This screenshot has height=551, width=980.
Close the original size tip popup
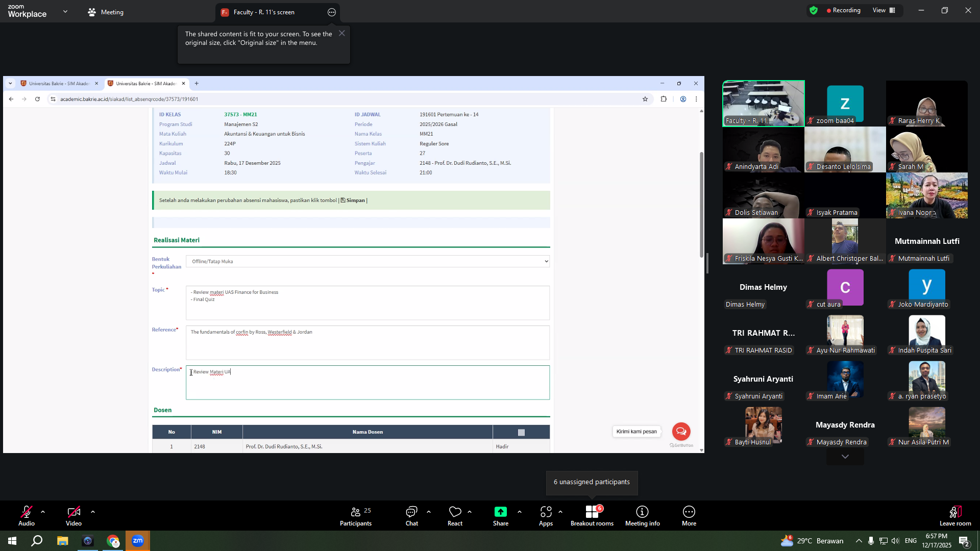click(x=342, y=33)
